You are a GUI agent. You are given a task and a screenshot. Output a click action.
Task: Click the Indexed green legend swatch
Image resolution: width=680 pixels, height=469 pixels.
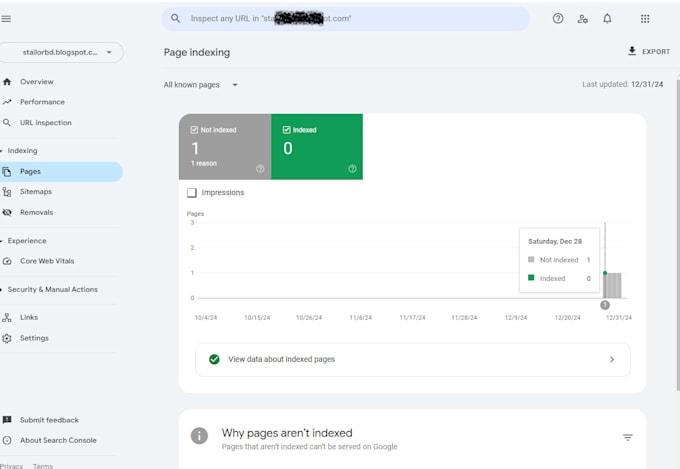(531, 278)
